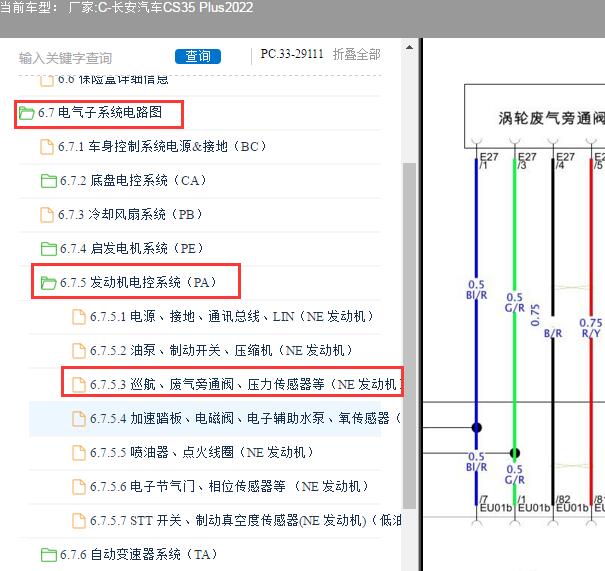Open 6.7.5.2 油泵、制动开关、压缩机
This screenshot has height=571, width=605.
221,350
